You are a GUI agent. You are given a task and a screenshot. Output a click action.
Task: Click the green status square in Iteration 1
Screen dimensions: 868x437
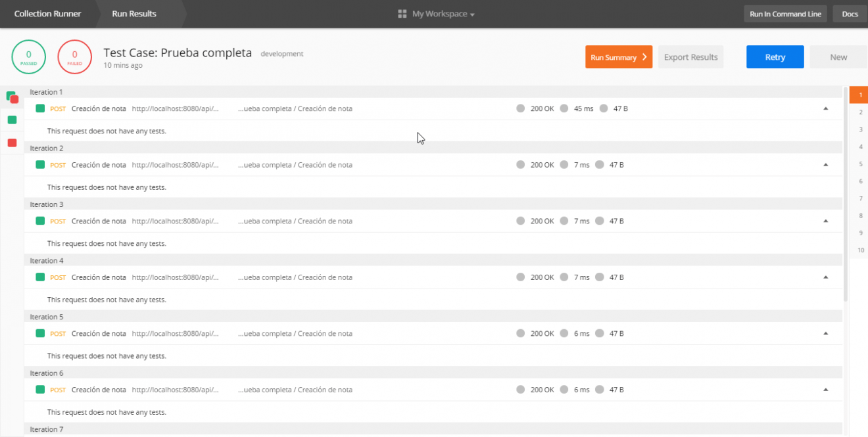(x=40, y=108)
